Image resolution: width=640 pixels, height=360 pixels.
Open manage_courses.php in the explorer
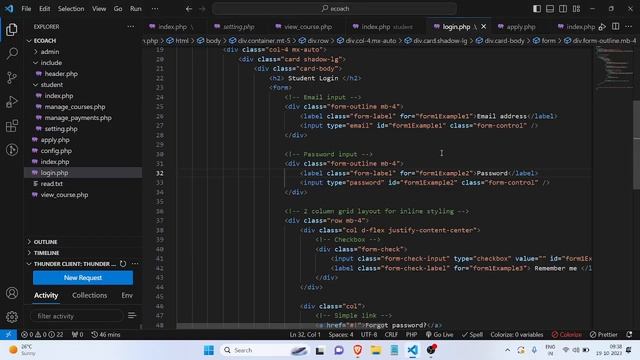coord(75,107)
